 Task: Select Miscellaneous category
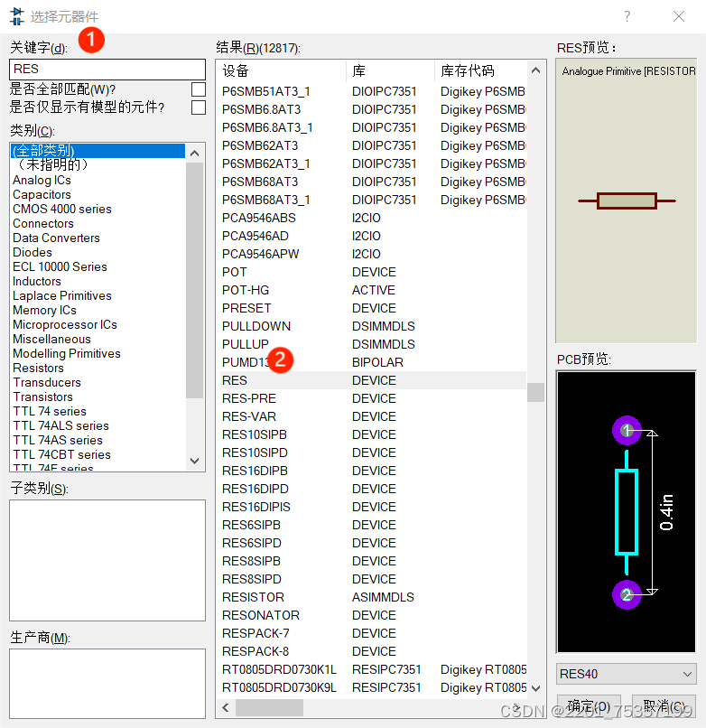tap(52, 339)
